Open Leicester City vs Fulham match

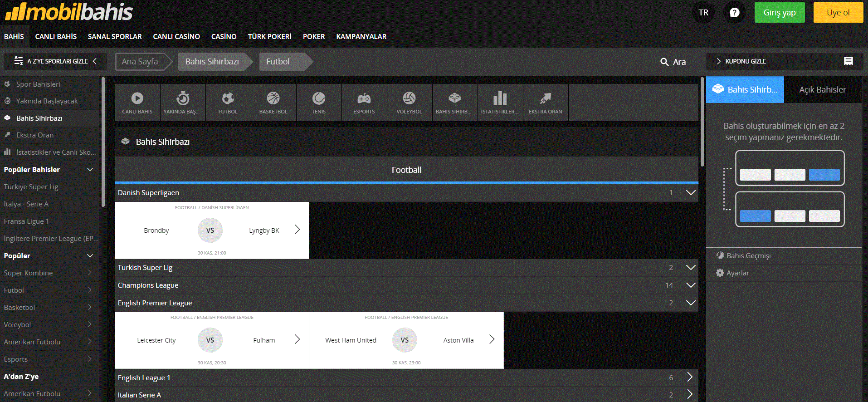212,340
